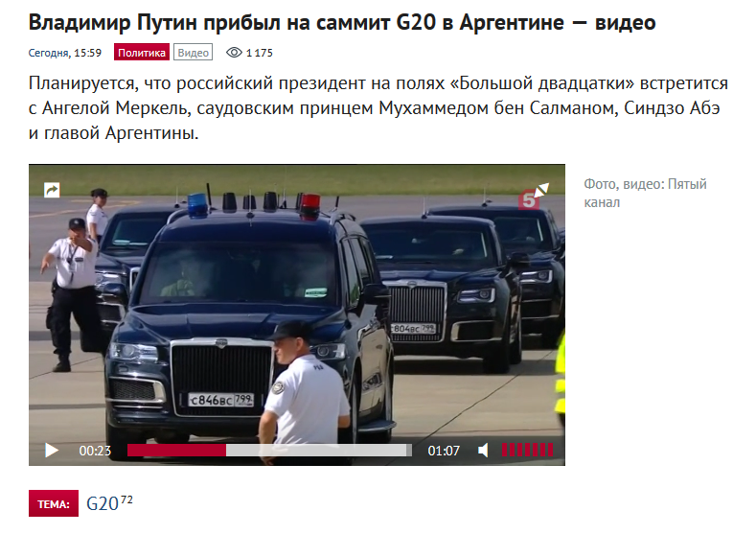This screenshot has height=534, width=756.
Task: Click the red Channel 5 logo watermark
Action: tap(528, 199)
